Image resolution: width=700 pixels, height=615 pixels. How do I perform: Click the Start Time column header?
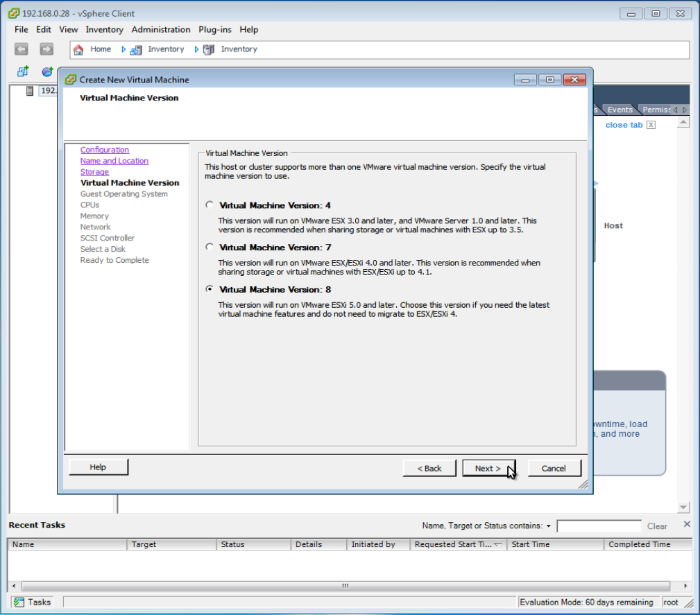pyautogui.click(x=556, y=544)
